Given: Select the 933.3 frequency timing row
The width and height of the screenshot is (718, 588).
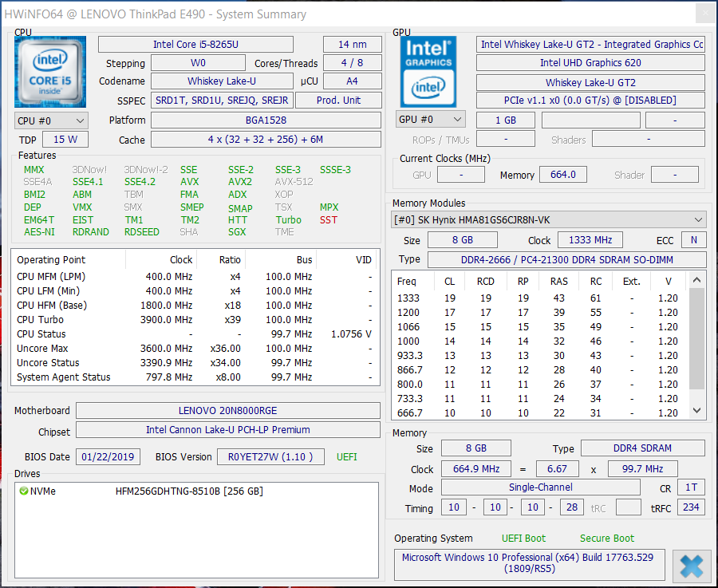Looking at the screenshot, I should click(540, 355).
